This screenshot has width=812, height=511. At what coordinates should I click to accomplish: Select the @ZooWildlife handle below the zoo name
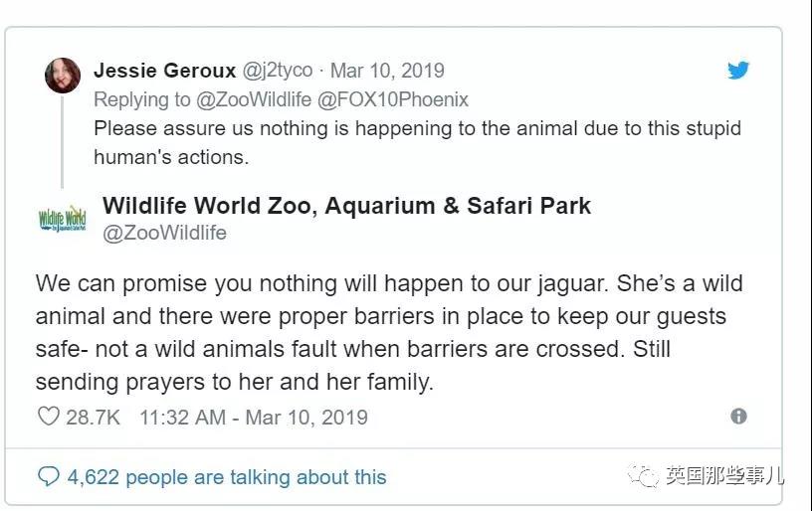click(164, 233)
